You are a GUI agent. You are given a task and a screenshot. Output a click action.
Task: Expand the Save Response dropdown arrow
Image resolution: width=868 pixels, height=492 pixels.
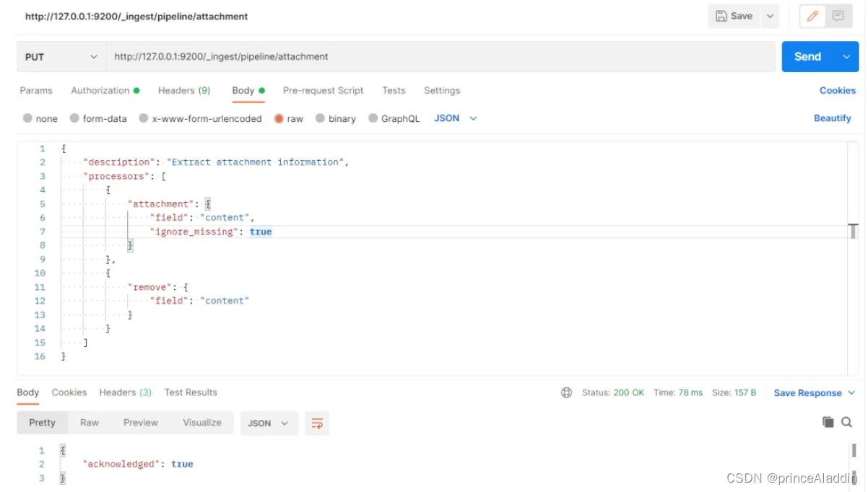(851, 392)
